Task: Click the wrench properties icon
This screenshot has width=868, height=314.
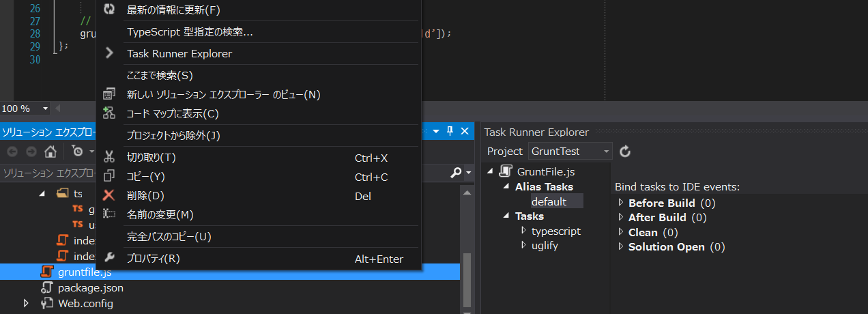Action: pyautogui.click(x=109, y=259)
